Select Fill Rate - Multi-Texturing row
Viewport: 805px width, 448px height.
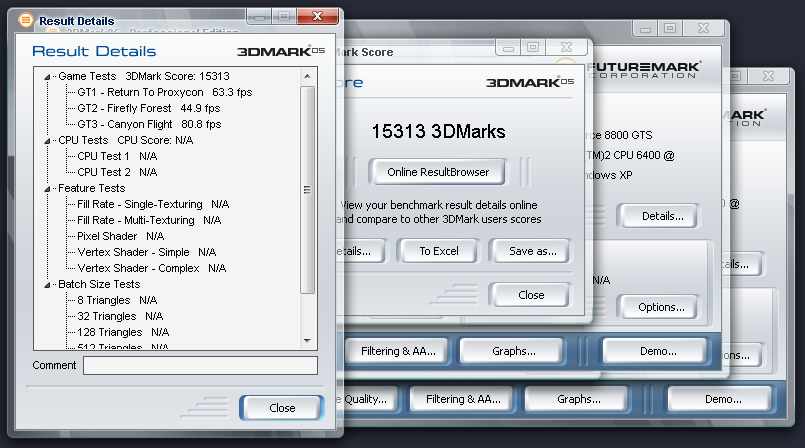click(x=149, y=220)
